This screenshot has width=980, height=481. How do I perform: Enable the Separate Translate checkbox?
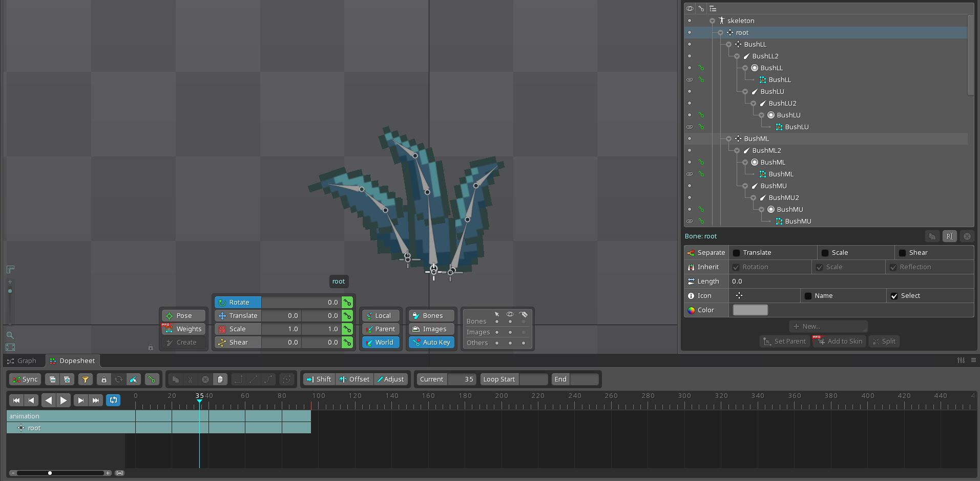(737, 253)
